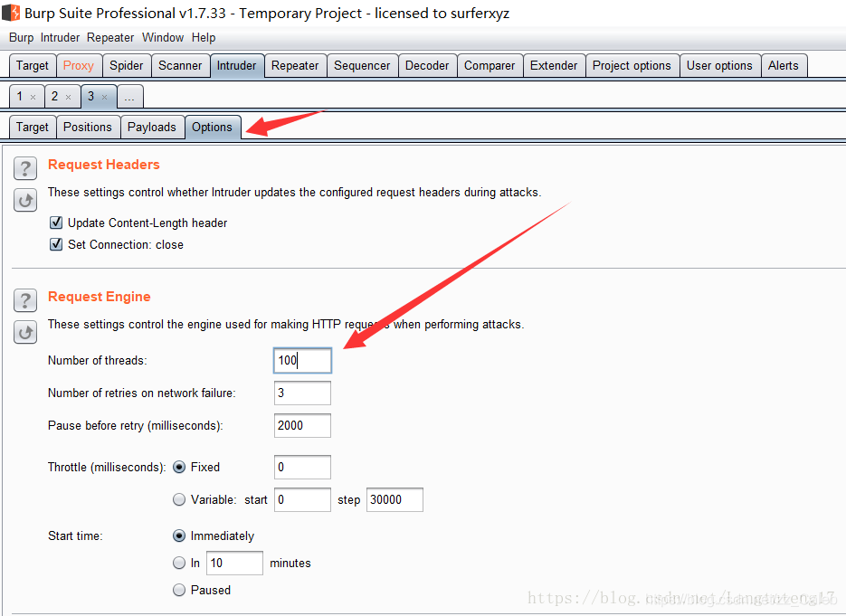Open the Options sub-tab
The width and height of the screenshot is (846, 616).
213,128
